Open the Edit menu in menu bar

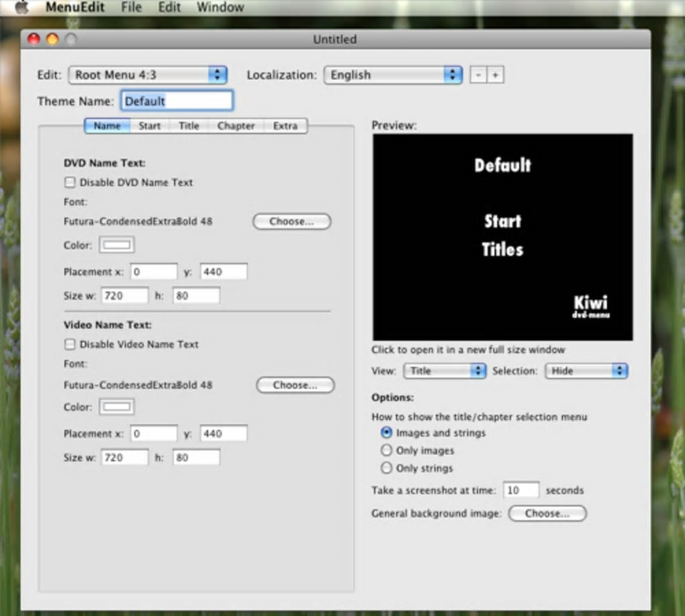(169, 7)
